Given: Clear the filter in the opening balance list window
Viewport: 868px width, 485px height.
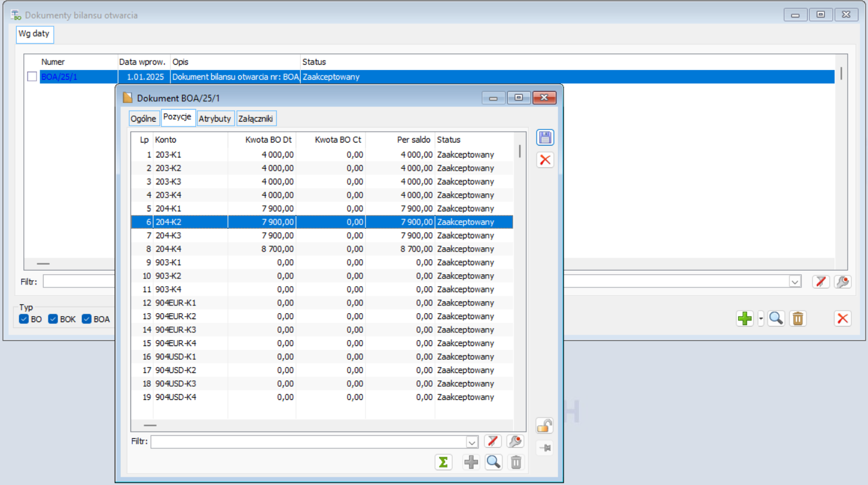Looking at the screenshot, I should 821,281.
